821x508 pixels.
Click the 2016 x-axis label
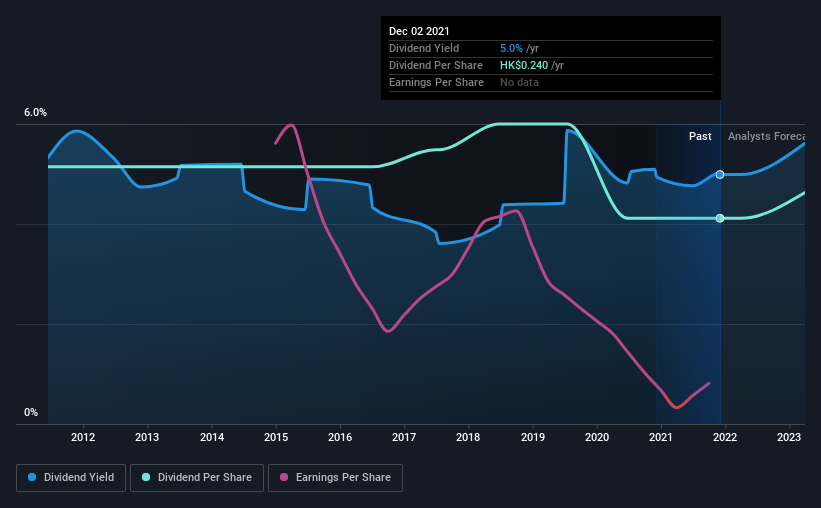[340, 437]
